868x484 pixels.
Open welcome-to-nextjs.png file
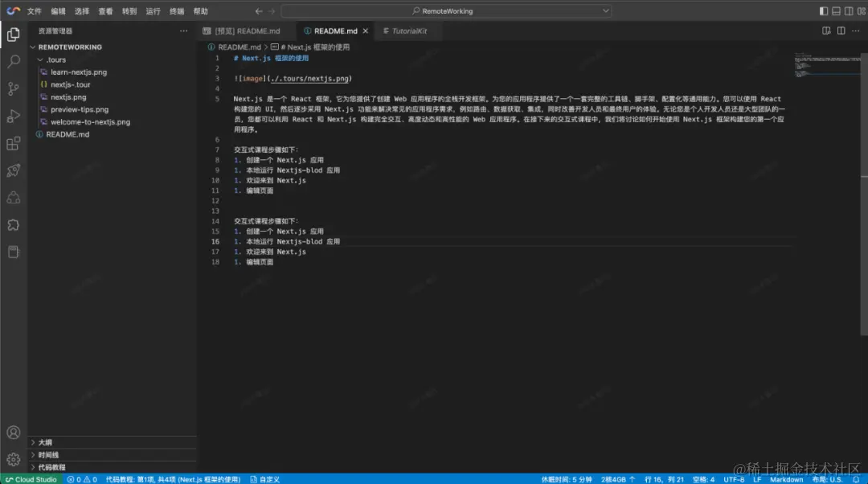point(90,122)
